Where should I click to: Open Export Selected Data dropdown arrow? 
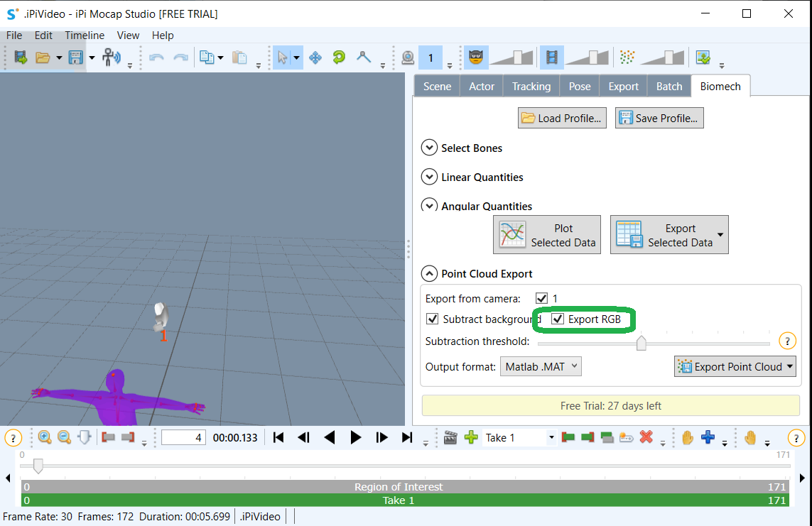tap(720, 235)
